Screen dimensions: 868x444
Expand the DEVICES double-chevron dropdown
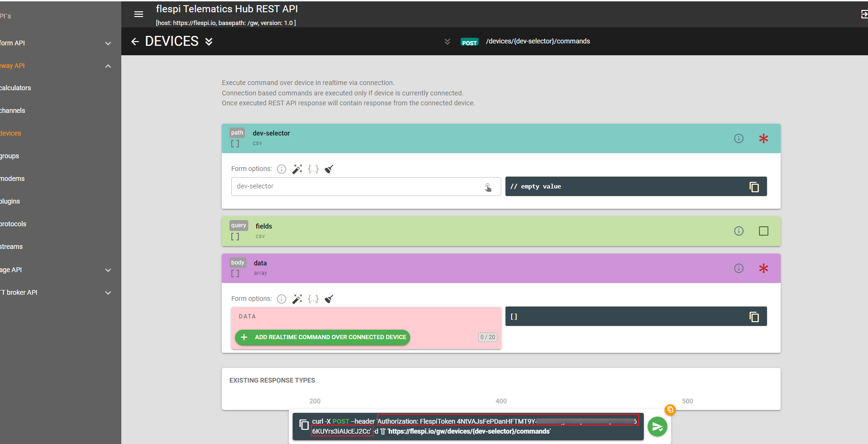point(209,42)
